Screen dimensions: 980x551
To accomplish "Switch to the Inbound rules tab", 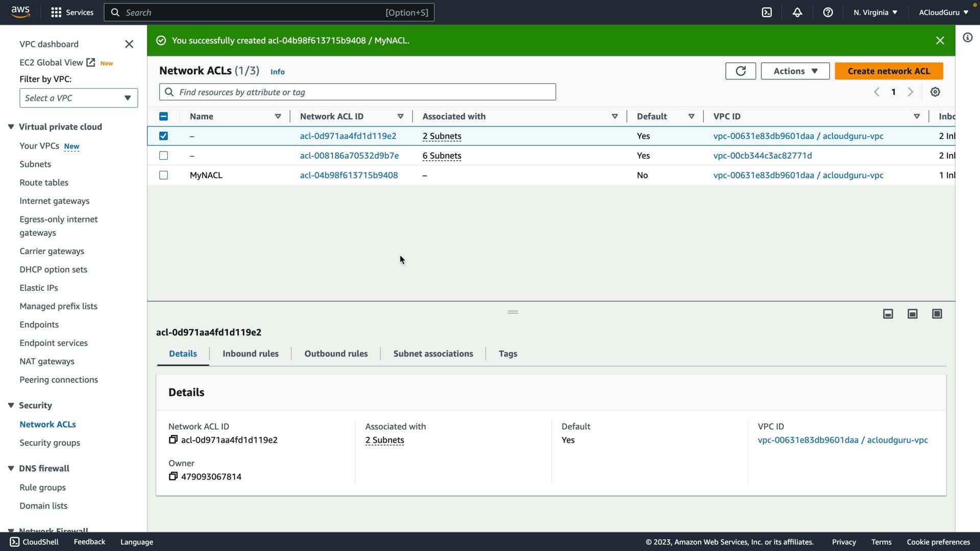I will click(x=250, y=354).
